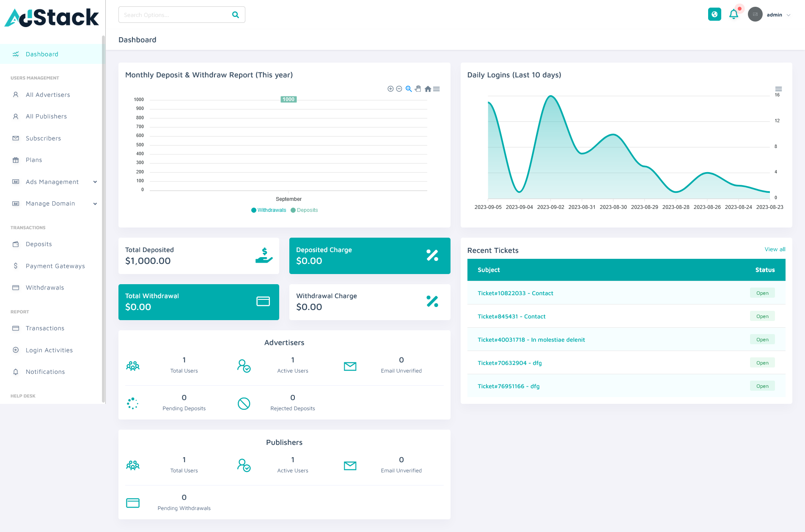
Task: Go to the Dashboard sidebar item
Action: [x=42, y=54]
